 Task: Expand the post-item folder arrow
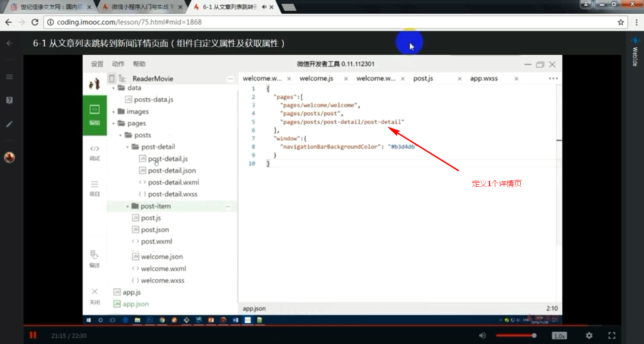(127, 206)
